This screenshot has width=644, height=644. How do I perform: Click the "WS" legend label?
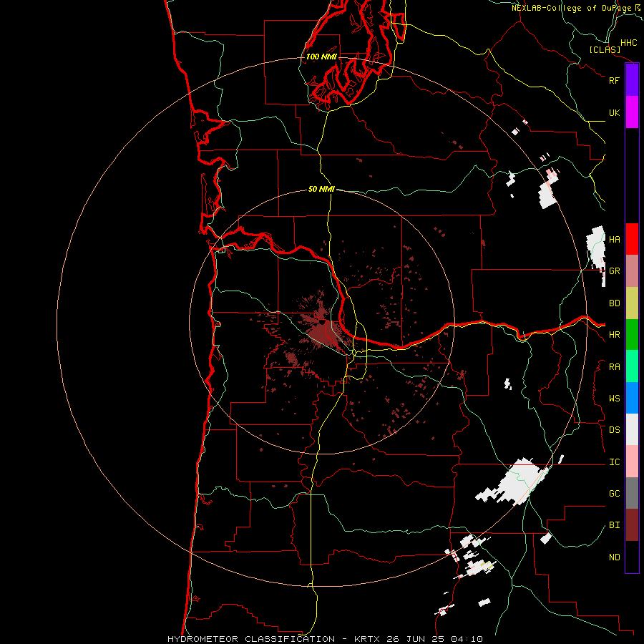point(614,399)
